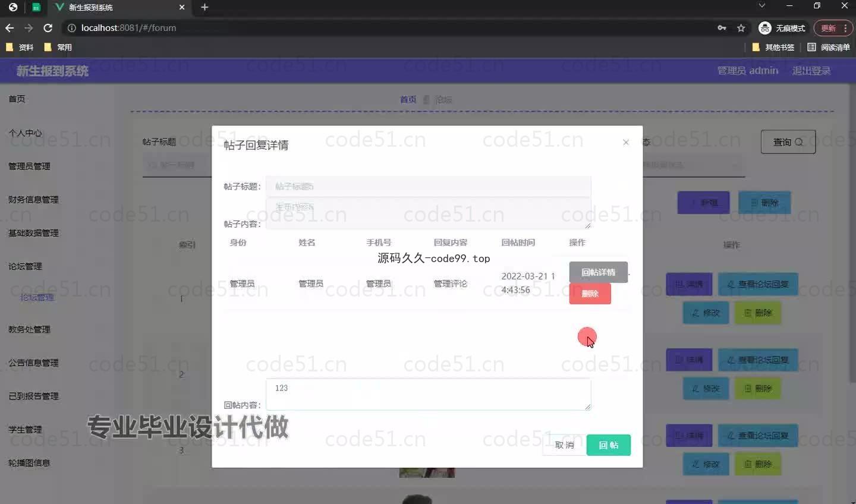
Task: Expand 已到报告管理 sidebar menu
Action: tap(33, 396)
